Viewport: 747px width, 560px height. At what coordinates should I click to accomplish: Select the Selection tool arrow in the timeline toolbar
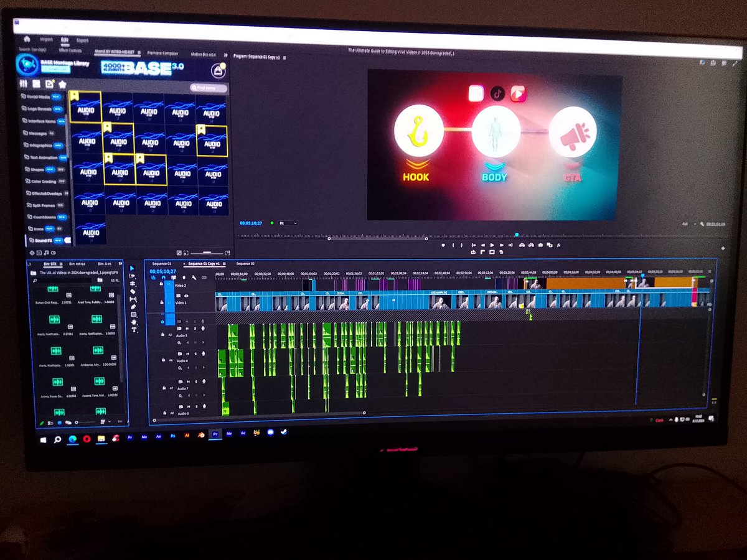(x=132, y=269)
